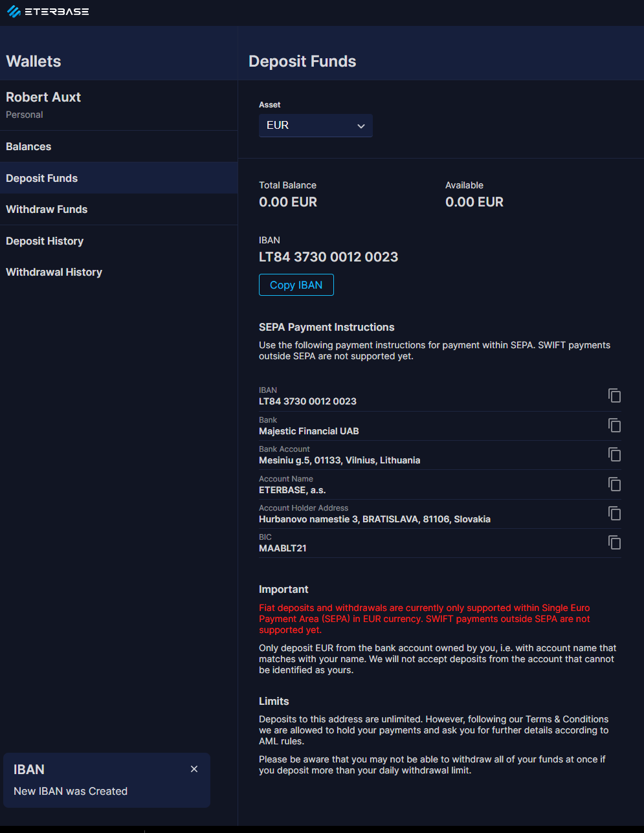
Task: Click the Majestic Financial UAB text
Action: coord(309,431)
